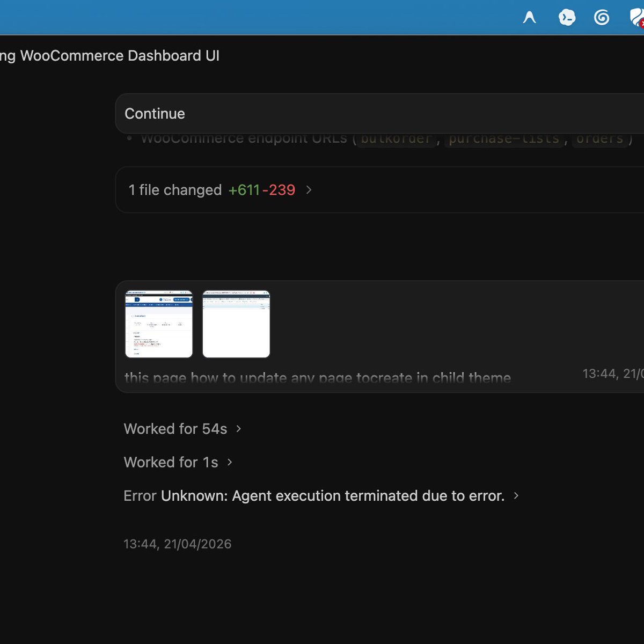Click the spiral swirl menu bar icon

coord(602,18)
